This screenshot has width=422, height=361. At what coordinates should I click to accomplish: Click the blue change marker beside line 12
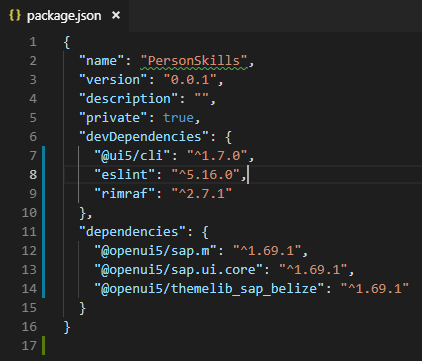pos(44,251)
